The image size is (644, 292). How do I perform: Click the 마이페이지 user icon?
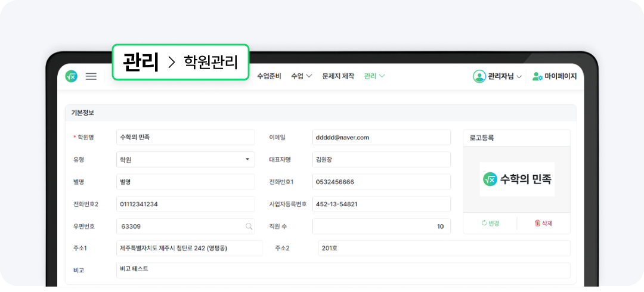537,76
